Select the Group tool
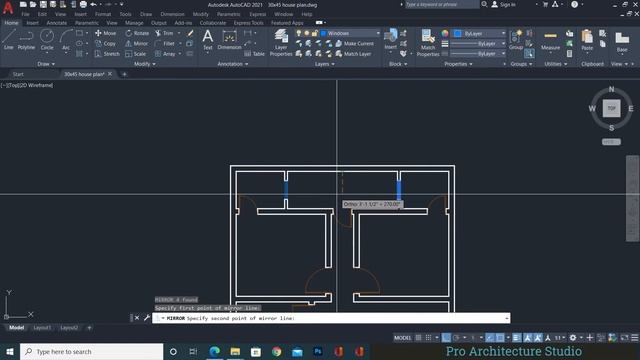640x360 pixels. [x=516, y=40]
